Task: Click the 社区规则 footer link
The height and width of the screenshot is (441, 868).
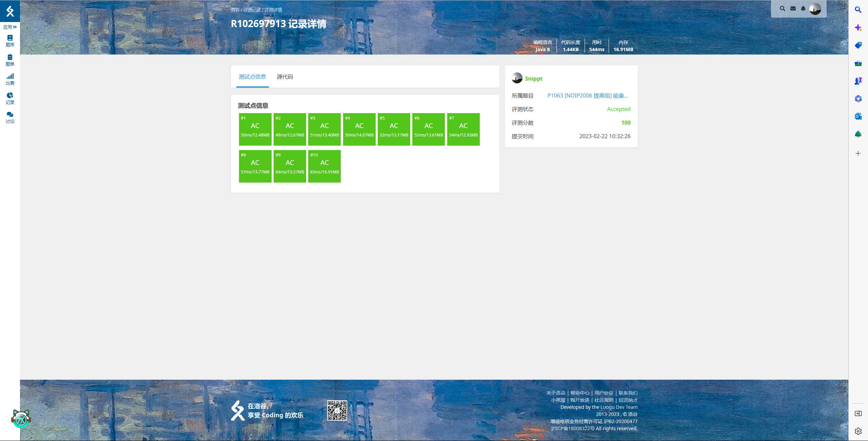Action: [604, 400]
